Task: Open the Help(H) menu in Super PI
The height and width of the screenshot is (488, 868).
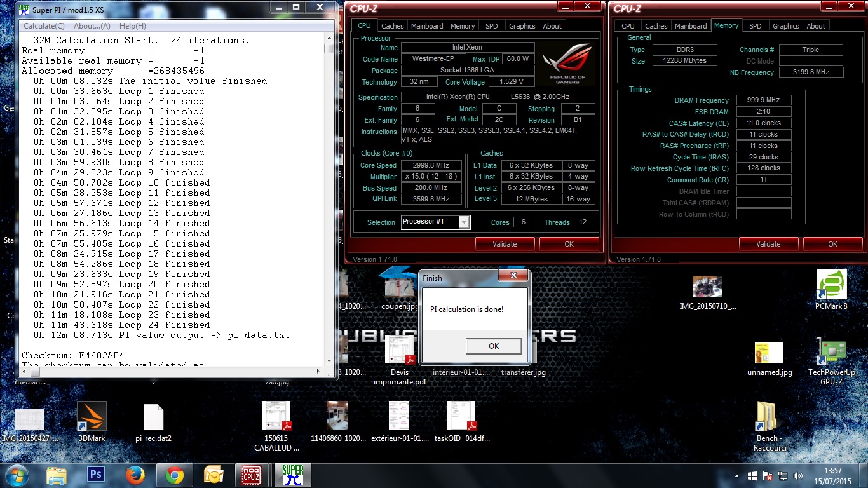Action: tap(133, 26)
